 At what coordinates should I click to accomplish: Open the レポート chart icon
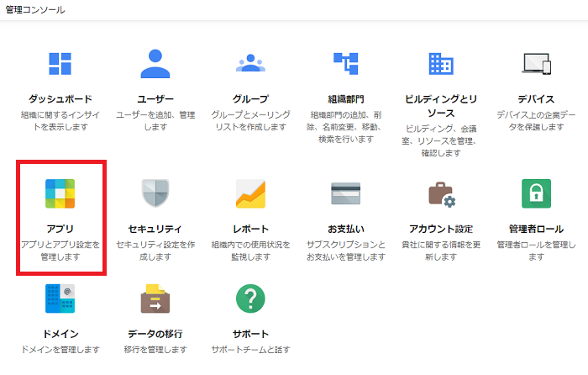250,193
